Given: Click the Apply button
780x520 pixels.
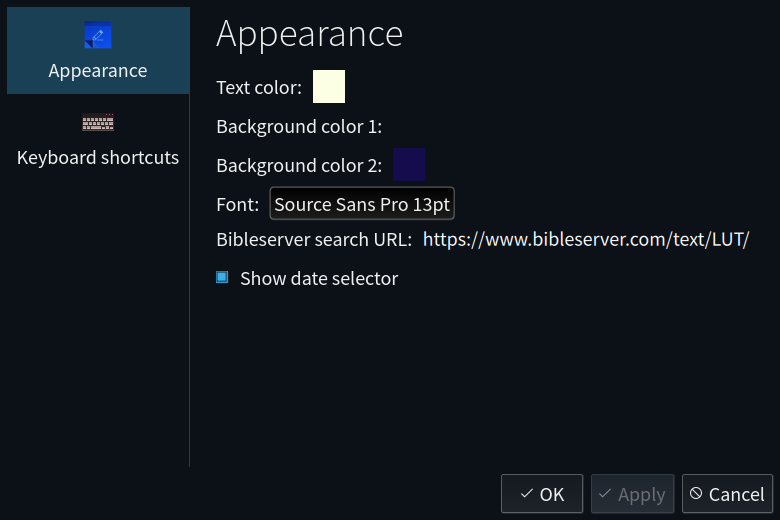Looking at the screenshot, I should (x=632, y=494).
